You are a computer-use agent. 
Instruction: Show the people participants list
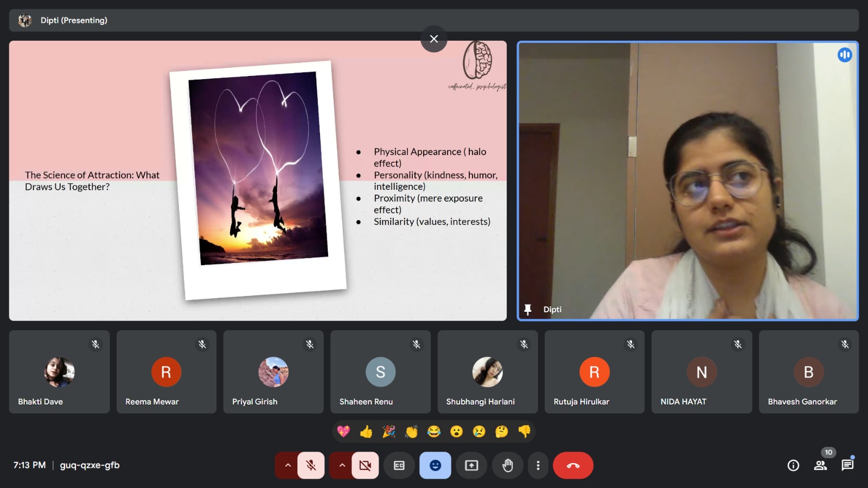pyautogui.click(x=820, y=465)
